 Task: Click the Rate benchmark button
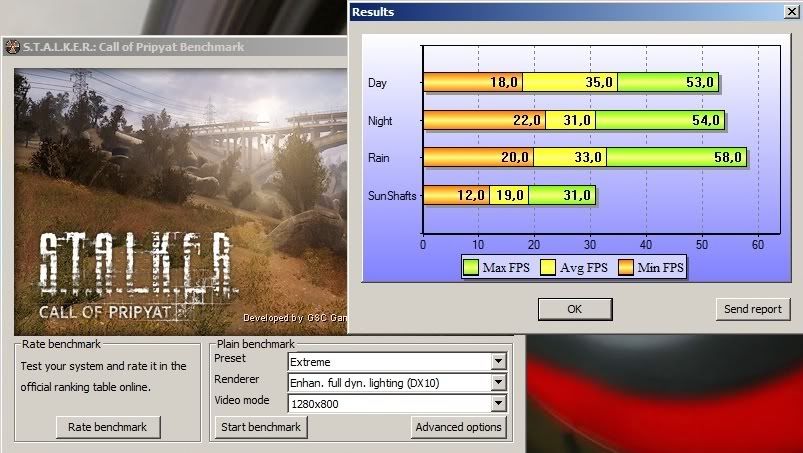click(x=108, y=427)
